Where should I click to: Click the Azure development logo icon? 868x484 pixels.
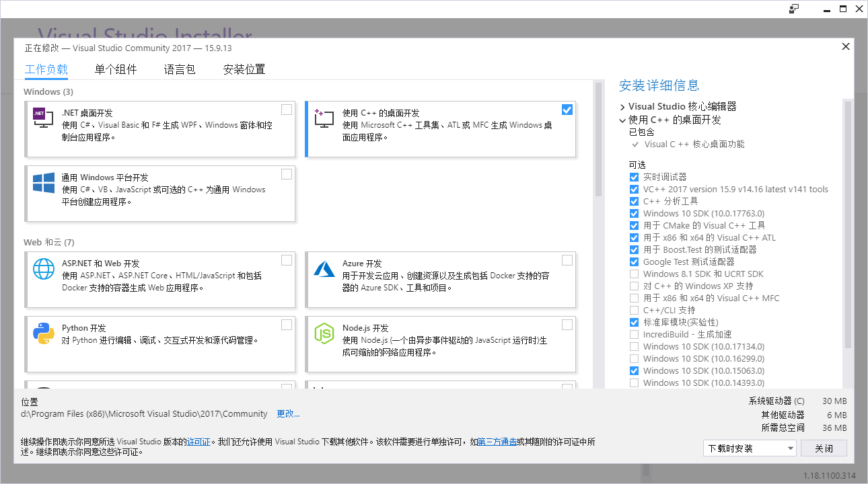(x=324, y=269)
